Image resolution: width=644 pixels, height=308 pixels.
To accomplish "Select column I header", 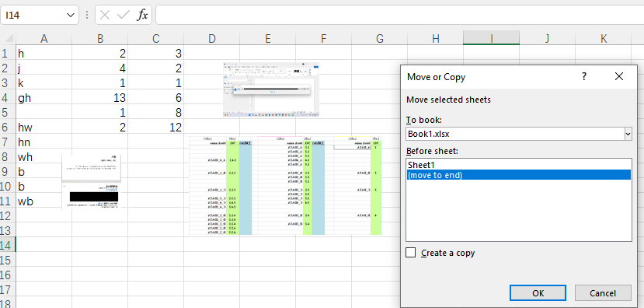I will 491,39.
